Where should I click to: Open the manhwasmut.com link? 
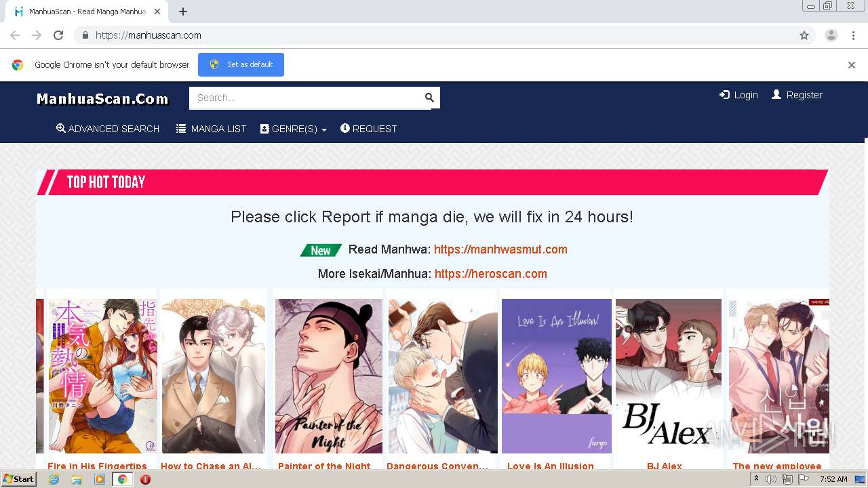pyautogui.click(x=500, y=249)
